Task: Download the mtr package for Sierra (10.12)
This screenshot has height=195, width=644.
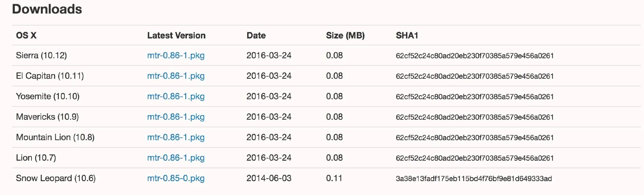Action: coord(176,55)
